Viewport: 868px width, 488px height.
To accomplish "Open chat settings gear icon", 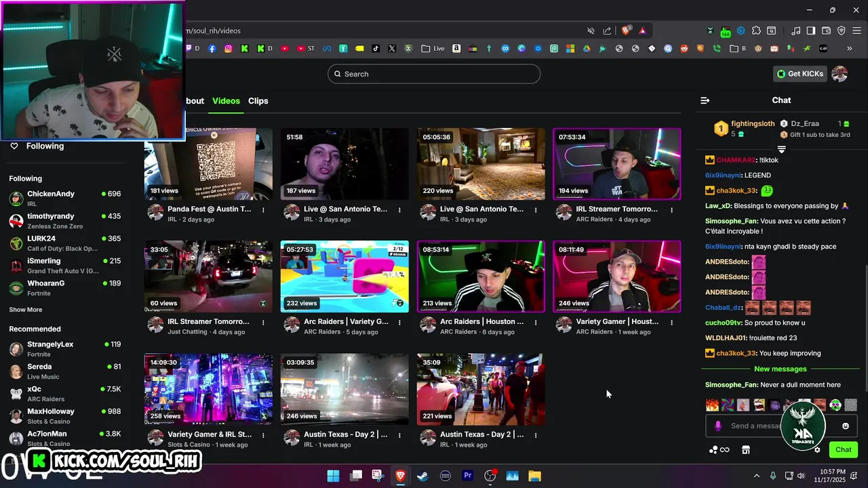I will [817, 449].
